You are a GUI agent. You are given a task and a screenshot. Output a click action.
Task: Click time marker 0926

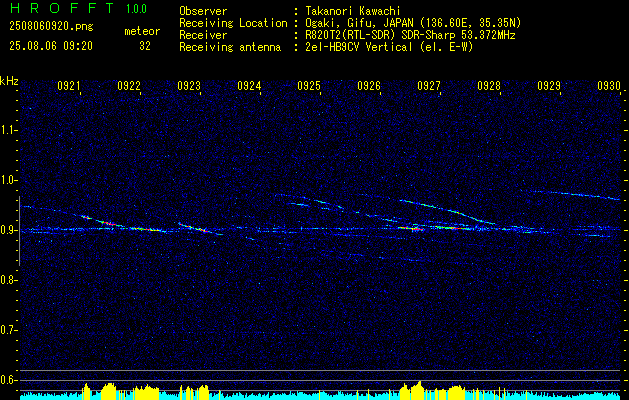pyautogui.click(x=369, y=85)
